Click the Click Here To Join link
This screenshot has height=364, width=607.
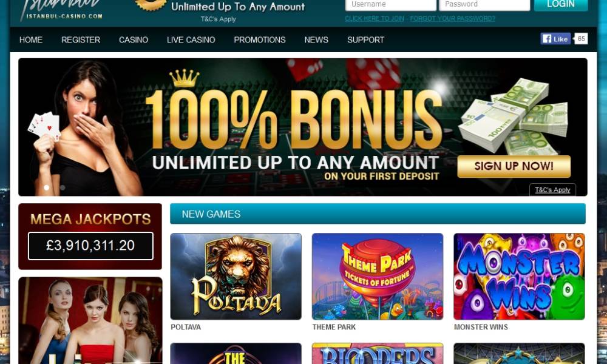coord(375,19)
